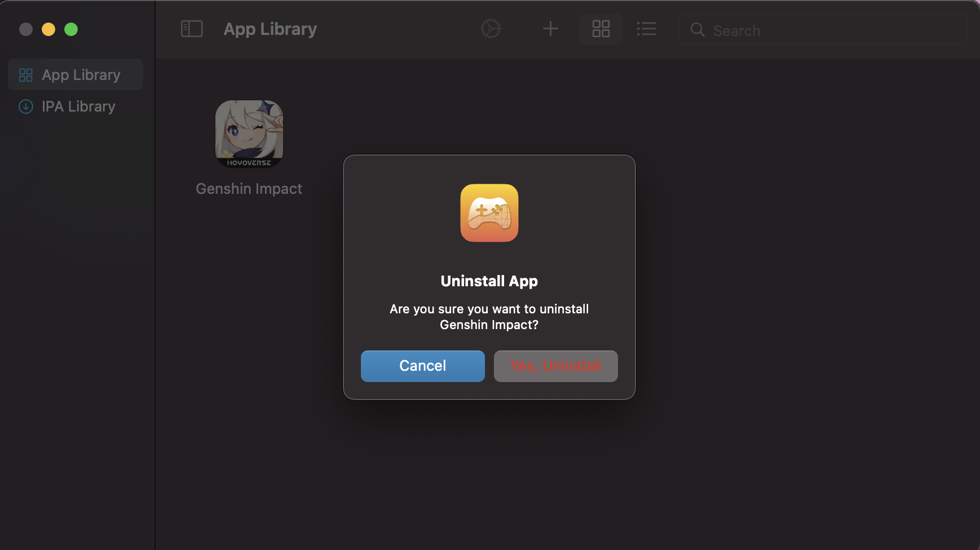The height and width of the screenshot is (550, 980).
Task: Click the plus icon to add an app
Action: [x=550, y=29]
